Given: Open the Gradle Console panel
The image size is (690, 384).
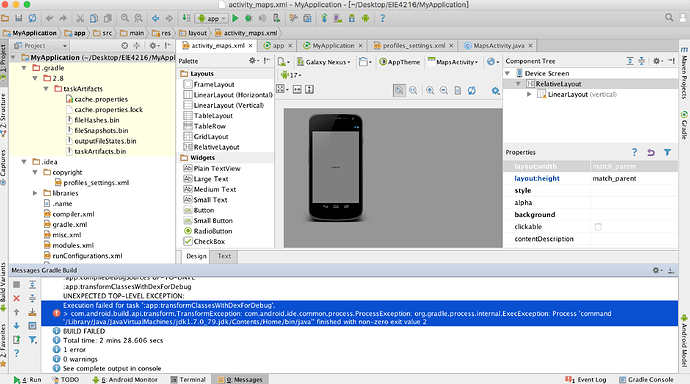Looking at the screenshot, I should (646, 380).
